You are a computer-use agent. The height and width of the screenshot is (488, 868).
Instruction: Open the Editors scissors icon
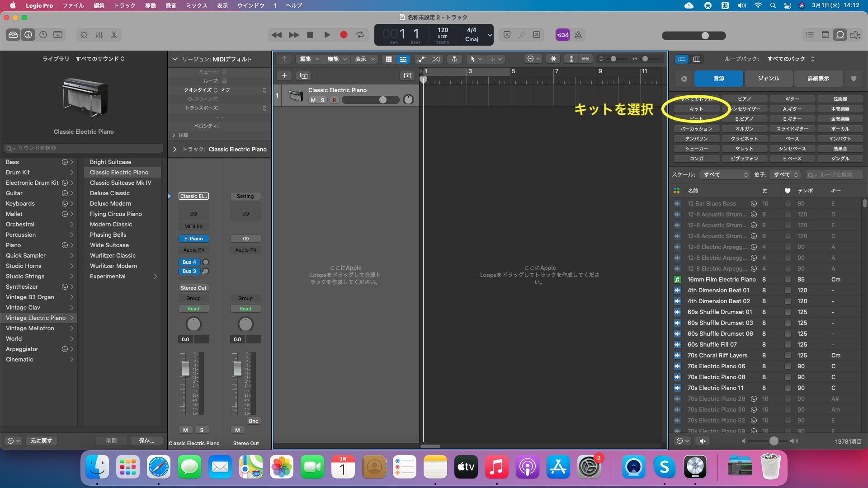(114, 35)
